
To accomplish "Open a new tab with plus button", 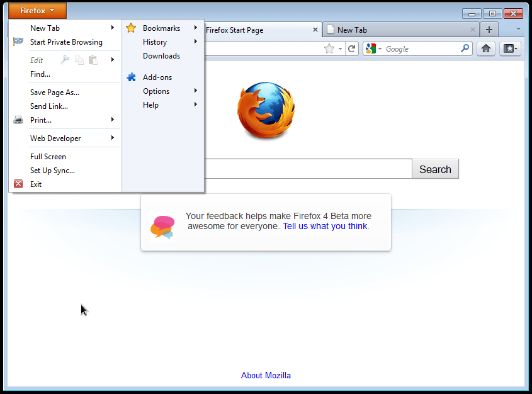I will click(489, 30).
